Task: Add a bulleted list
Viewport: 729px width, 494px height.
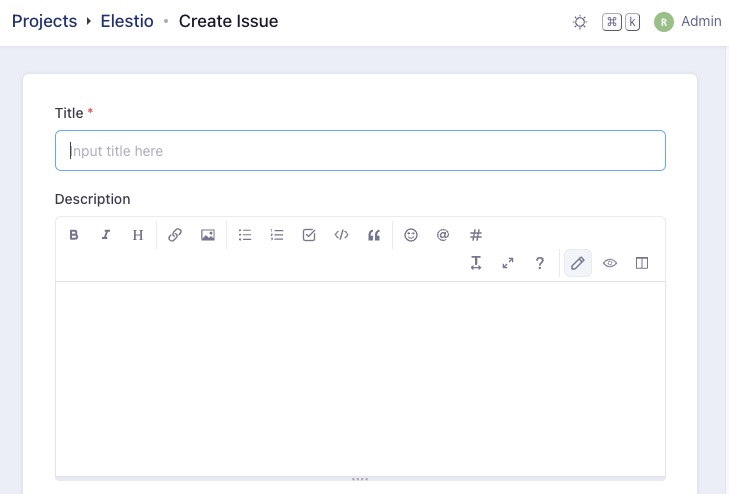Action: [245, 235]
